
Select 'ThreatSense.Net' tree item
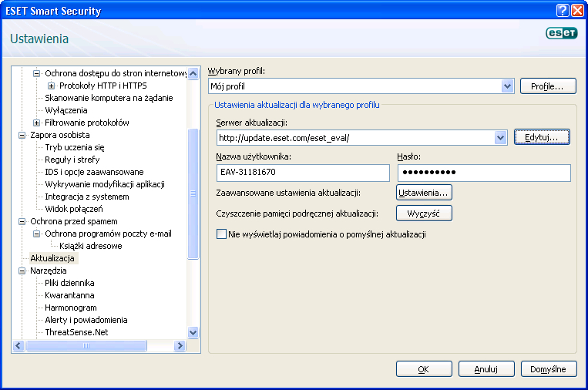[x=76, y=332]
